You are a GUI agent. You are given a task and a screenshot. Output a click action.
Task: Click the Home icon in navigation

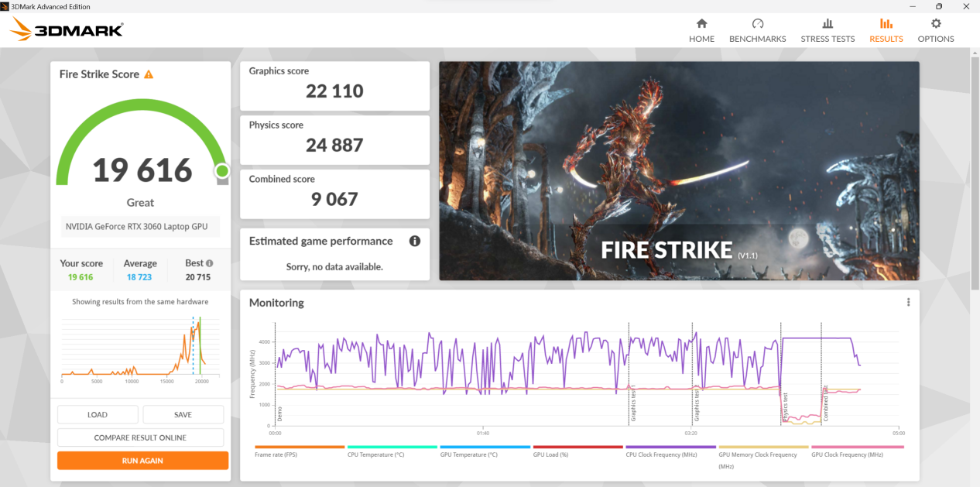tap(701, 24)
